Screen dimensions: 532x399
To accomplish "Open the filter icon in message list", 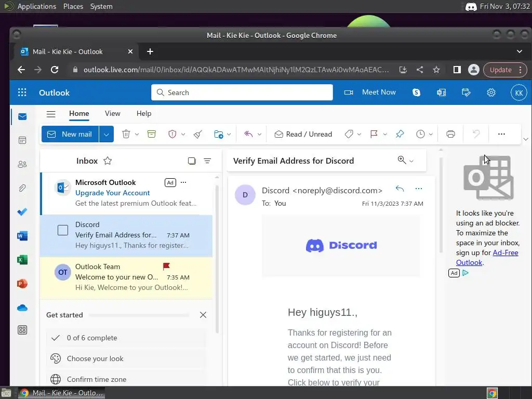I will pyautogui.click(x=207, y=161).
